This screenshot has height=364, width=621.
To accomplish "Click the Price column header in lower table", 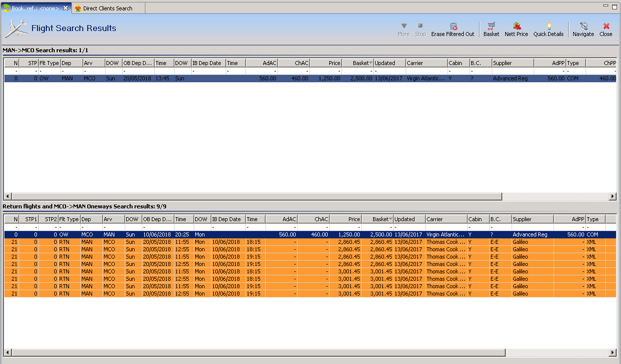I will pos(345,219).
